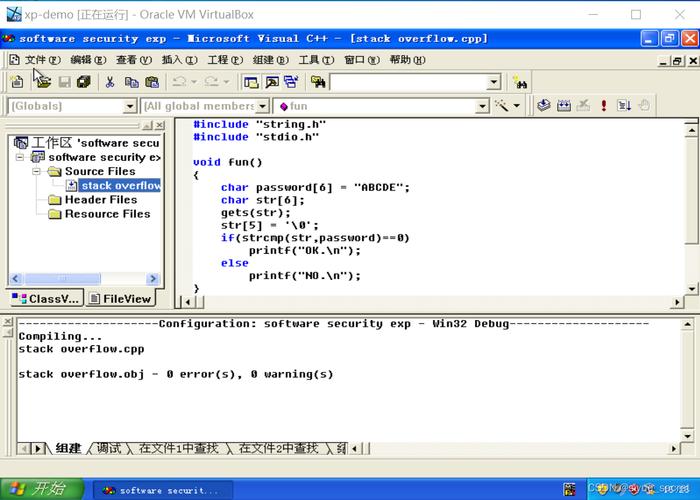Click the Cut scissors icon
Screen dimensions: 700x500
(110, 82)
